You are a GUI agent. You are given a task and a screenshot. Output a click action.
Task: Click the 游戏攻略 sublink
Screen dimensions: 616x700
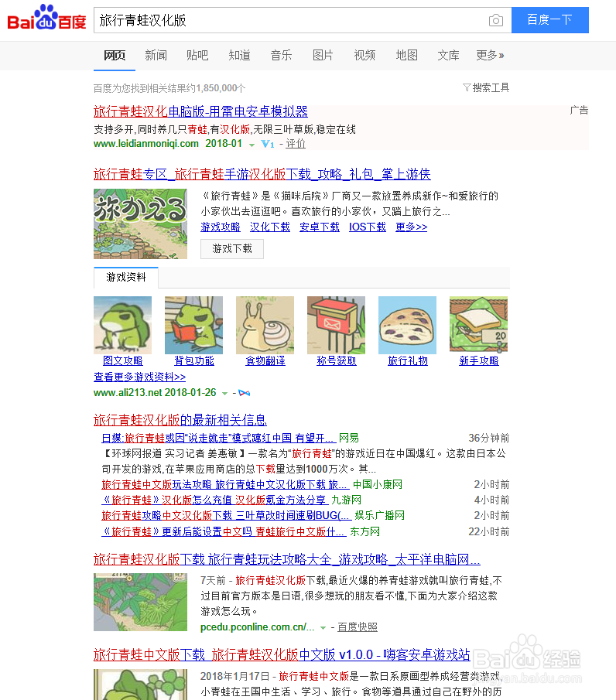pyautogui.click(x=221, y=227)
